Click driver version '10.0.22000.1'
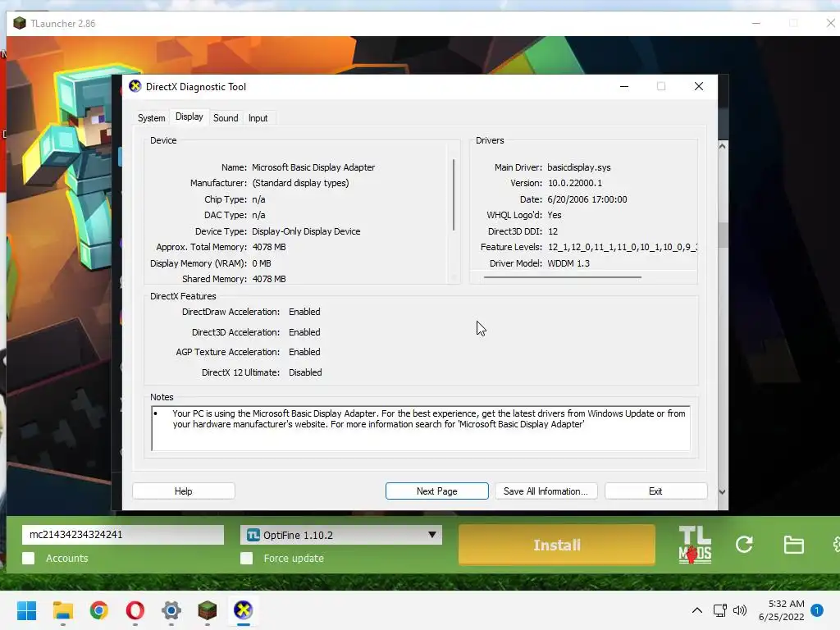This screenshot has width=840, height=630. point(575,183)
